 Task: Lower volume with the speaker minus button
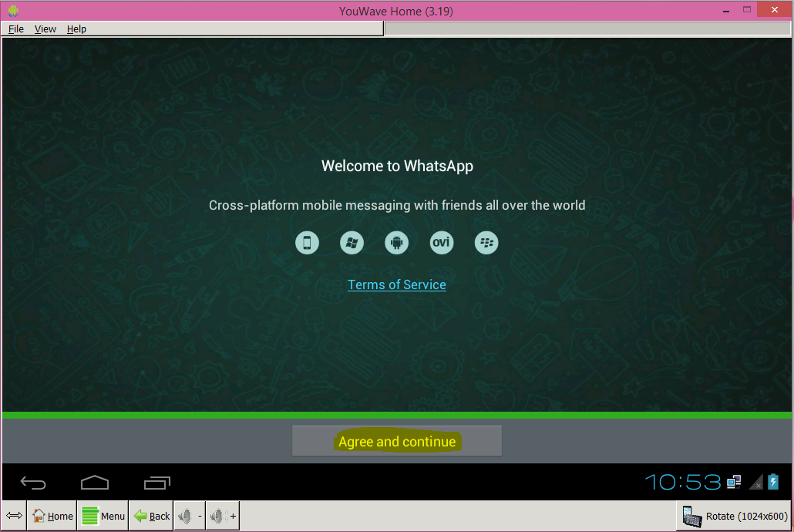[190, 516]
